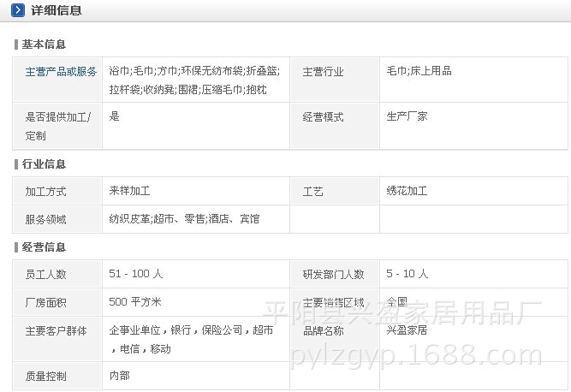Click the 主营行业 label cell
This screenshot has height=392, width=571.
point(323,72)
